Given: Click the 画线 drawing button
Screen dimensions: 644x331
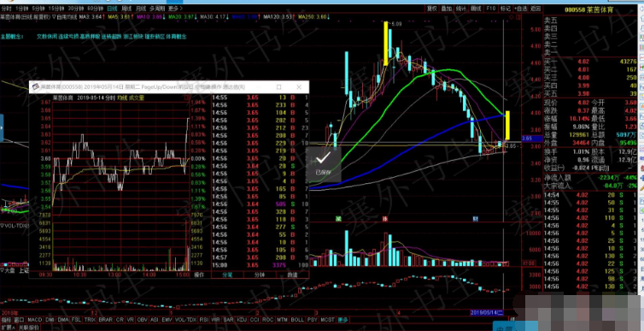Looking at the screenshot, I should (x=476, y=9).
